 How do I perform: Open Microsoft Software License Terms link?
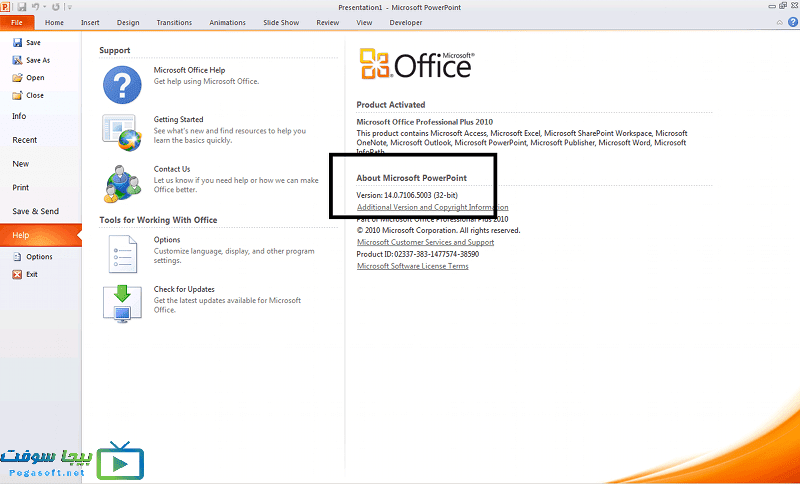click(413, 266)
